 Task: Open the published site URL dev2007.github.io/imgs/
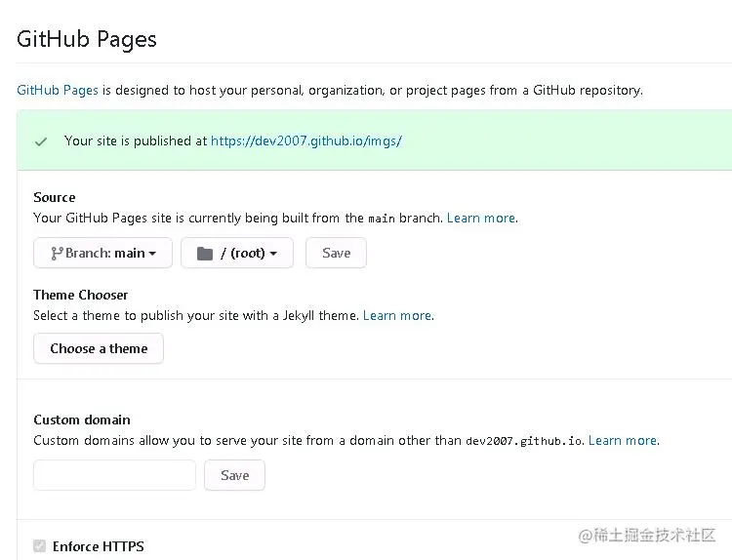pos(306,140)
